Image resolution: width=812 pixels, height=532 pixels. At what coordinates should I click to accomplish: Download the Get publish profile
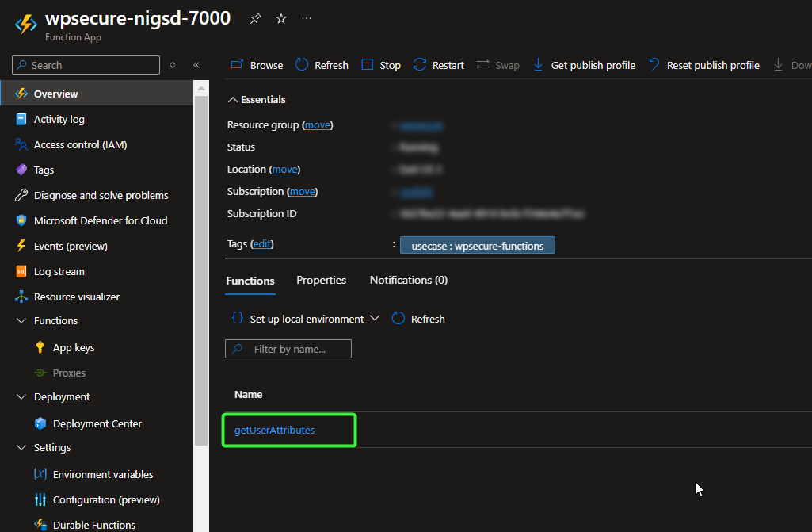(x=584, y=65)
